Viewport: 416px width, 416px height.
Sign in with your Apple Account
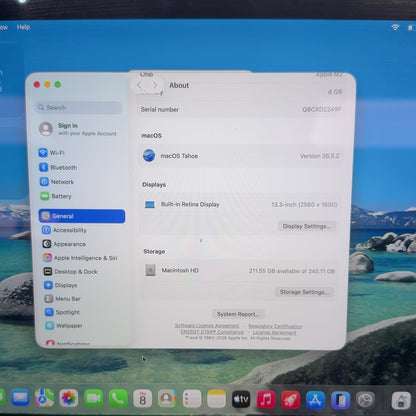[78, 129]
